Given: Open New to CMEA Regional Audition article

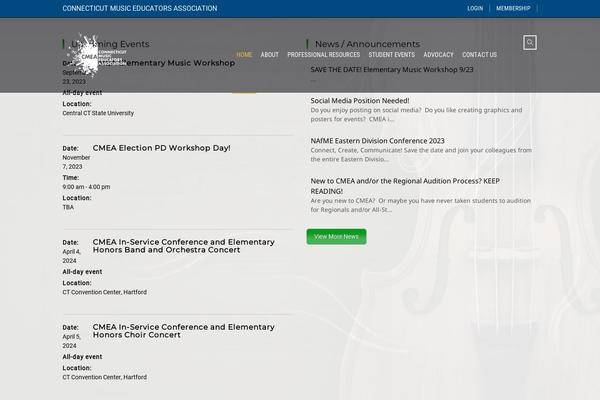Looking at the screenshot, I should [405, 186].
